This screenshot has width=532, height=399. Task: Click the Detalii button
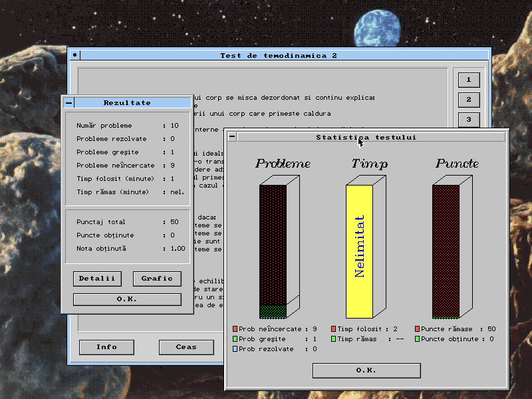[x=97, y=279]
